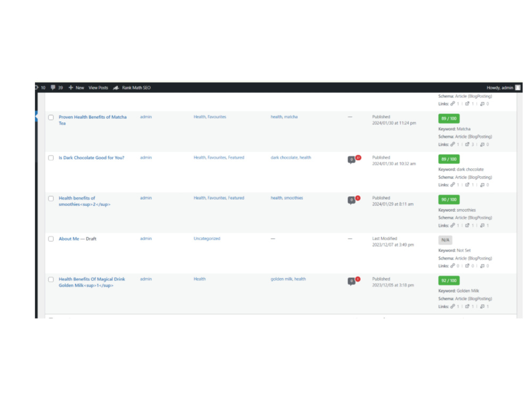Select checkbox for About Me draft
Viewport: 532px width, 399px height.
[x=51, y=239]
